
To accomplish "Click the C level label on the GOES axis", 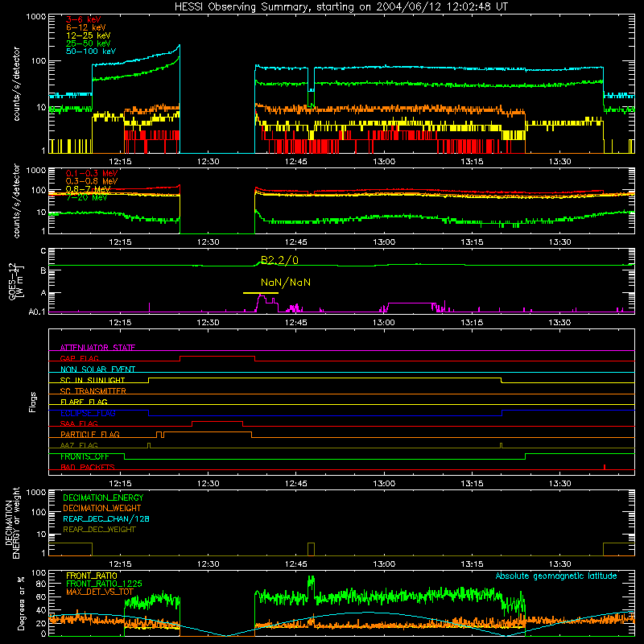I will (43, 251).
